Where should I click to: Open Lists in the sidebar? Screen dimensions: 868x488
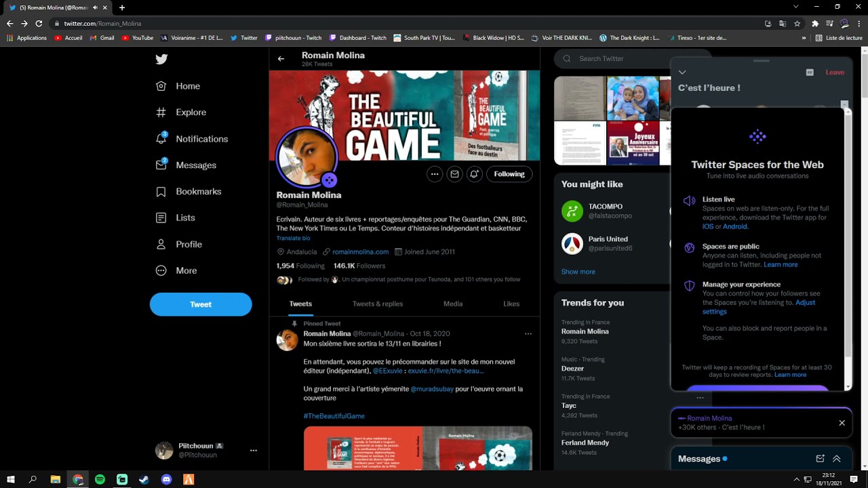(x=176, y=218)
